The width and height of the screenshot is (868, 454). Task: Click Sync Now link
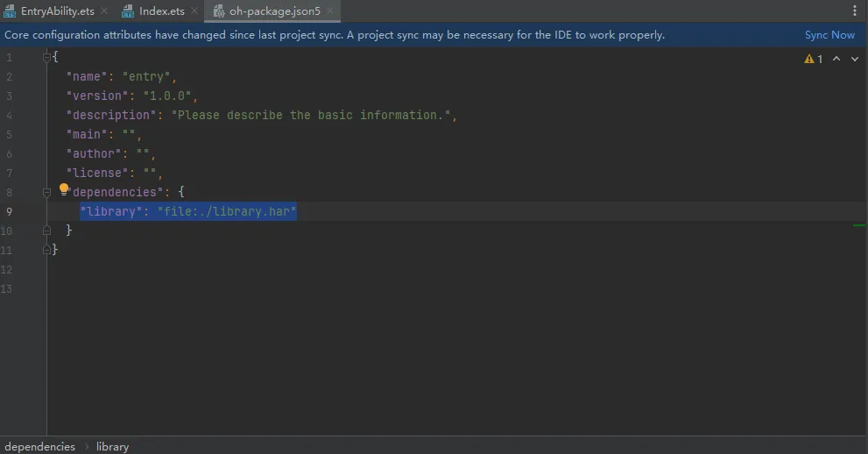coord(829,35)
